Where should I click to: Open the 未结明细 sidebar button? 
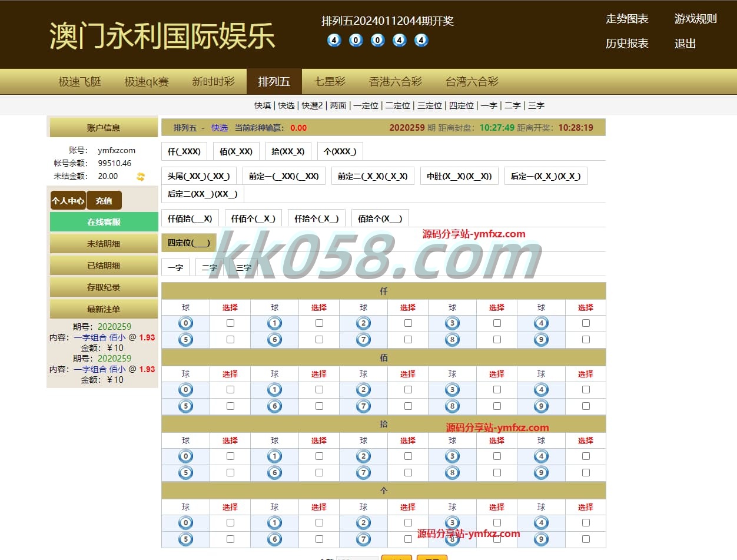104,244
